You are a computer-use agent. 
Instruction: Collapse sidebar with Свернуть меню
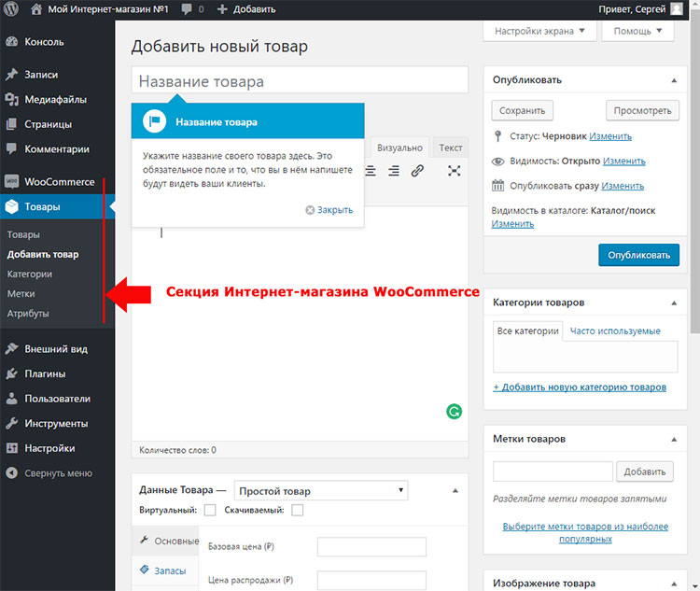point(57,473)
